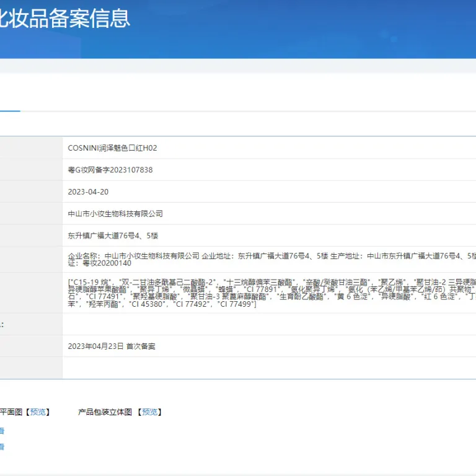The width and height of the screenshot is (476, 476).
Task: Click 产品包装立体图 label text
Action: [x=105, y=412]
